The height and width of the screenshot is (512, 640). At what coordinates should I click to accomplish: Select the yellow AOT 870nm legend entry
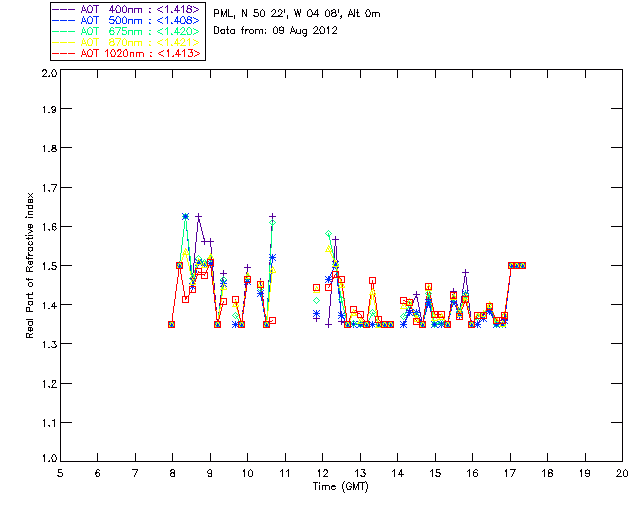127,42
